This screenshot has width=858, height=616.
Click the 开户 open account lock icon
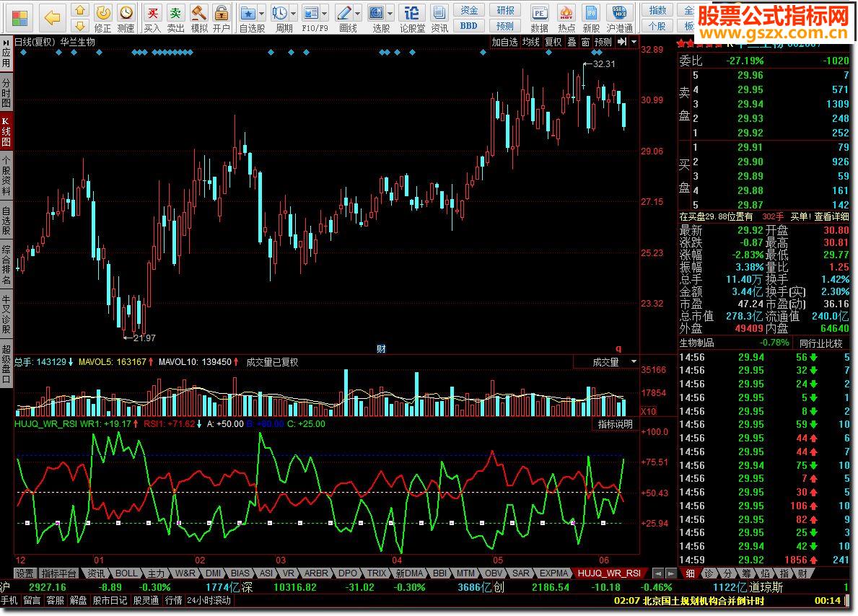(222, 18)
